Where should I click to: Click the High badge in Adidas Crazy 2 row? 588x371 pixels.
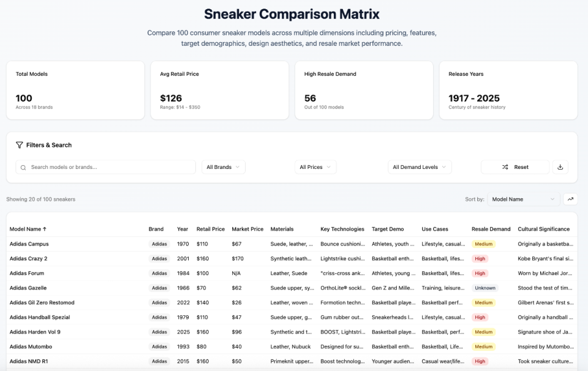coord(480,258)
